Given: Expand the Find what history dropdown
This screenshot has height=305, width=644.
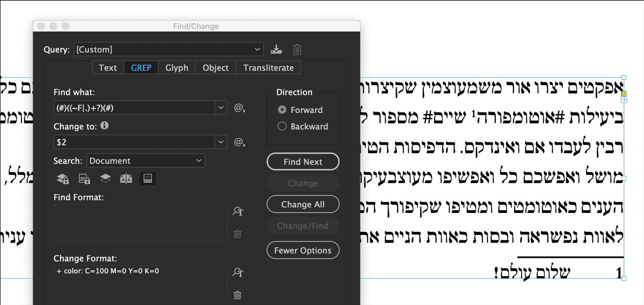Looking at the screenshot, I should coord(221,108).
